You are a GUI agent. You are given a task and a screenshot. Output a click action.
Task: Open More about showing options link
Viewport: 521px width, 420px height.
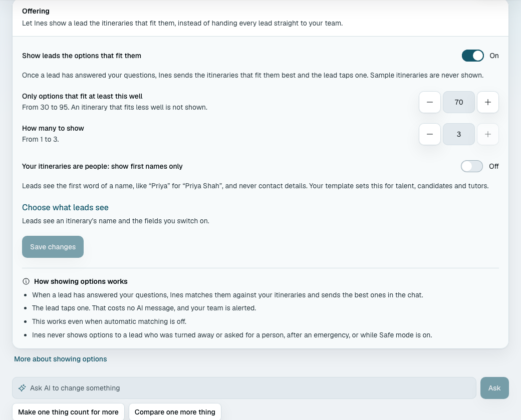(61, 359)
